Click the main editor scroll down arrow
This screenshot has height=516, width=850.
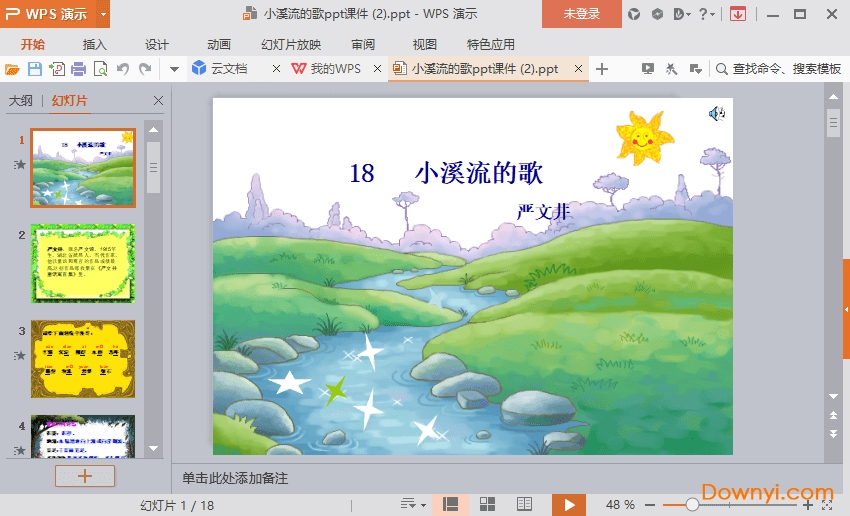[x=833, y=396]
